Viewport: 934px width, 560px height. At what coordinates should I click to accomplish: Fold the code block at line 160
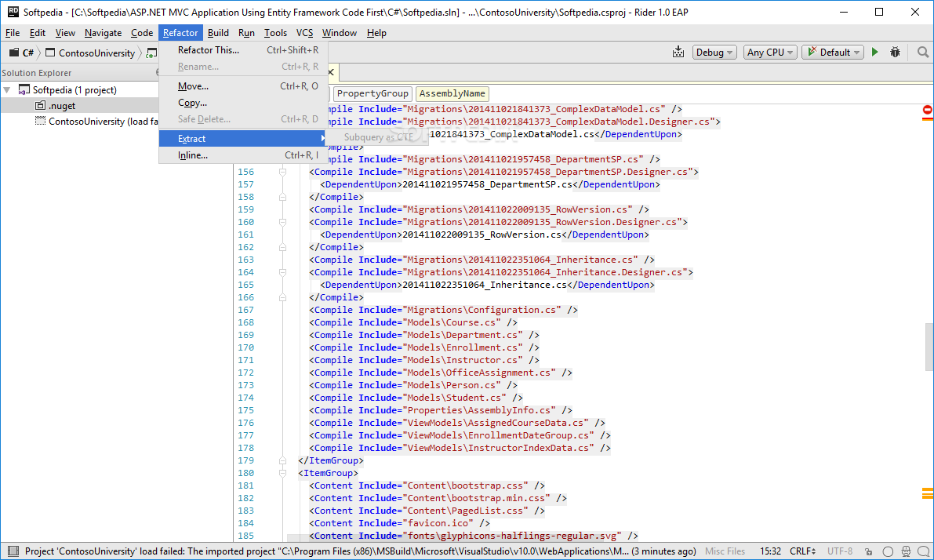(283, 222)
